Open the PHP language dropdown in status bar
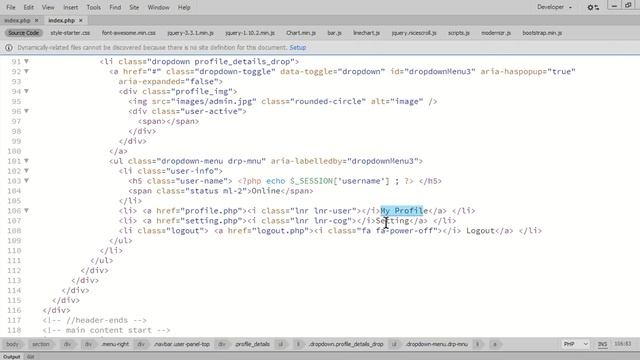640x360 pixels. (x=576, y=344)
